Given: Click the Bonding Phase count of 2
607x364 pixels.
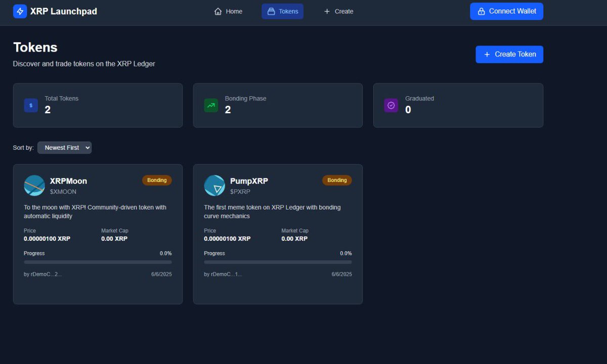Looking at the screenshot, I should pyautogui.click(x=228, y=109).
